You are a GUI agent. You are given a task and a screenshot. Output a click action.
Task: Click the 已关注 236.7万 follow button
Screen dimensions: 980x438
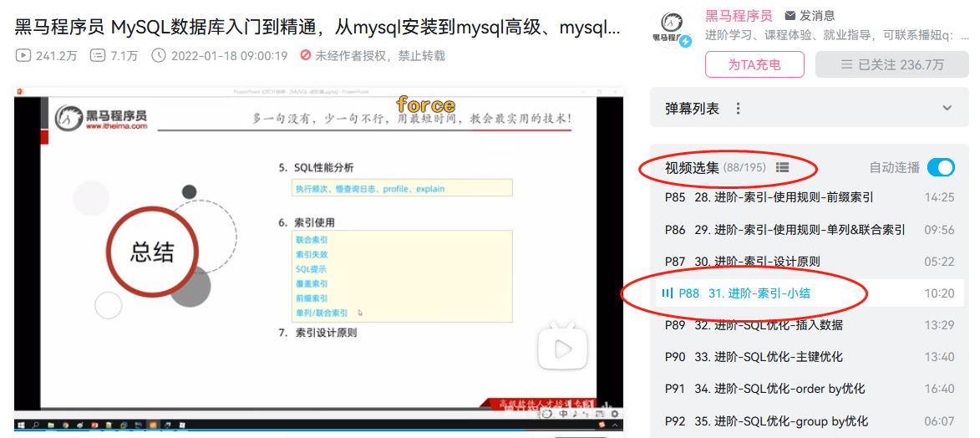892,64
